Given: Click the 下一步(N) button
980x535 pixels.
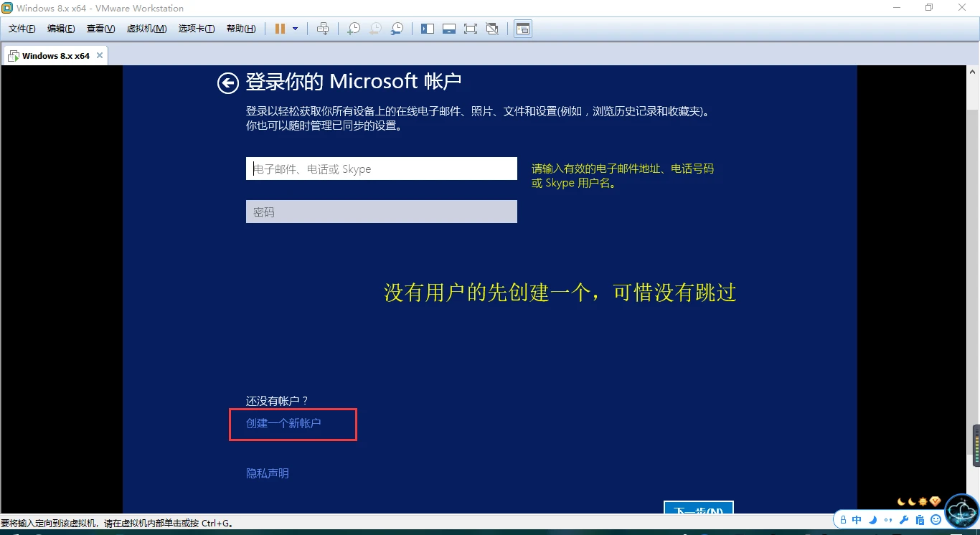Looking at the screenshot, I should point(698,509).
